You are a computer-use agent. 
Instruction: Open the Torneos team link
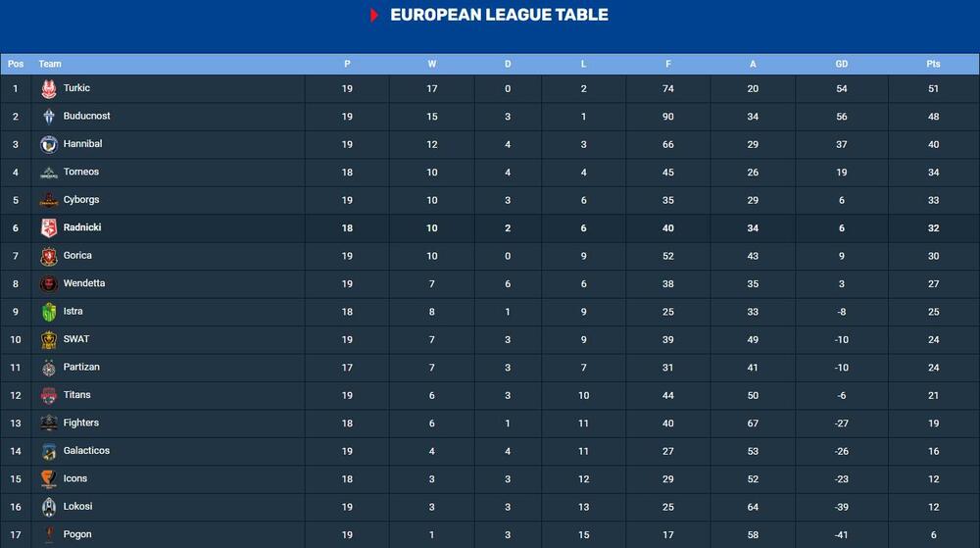81,173
